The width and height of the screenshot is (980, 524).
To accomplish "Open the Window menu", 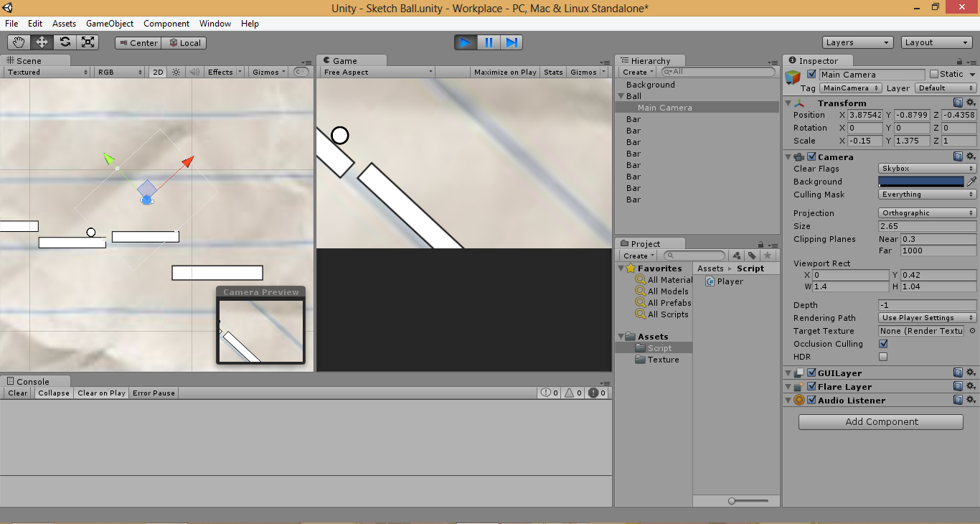I will tap(215, 24).
